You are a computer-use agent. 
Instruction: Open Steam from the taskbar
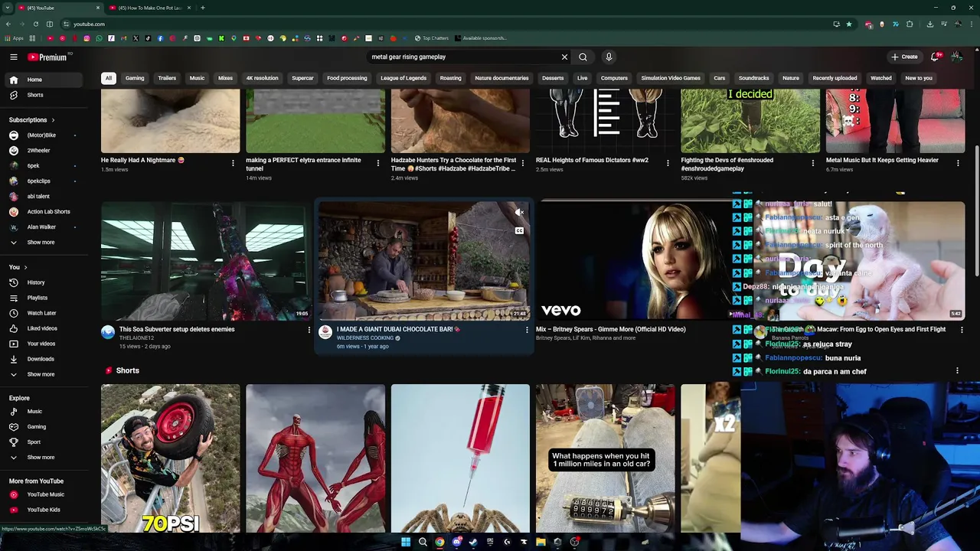(x=473, y=542)
